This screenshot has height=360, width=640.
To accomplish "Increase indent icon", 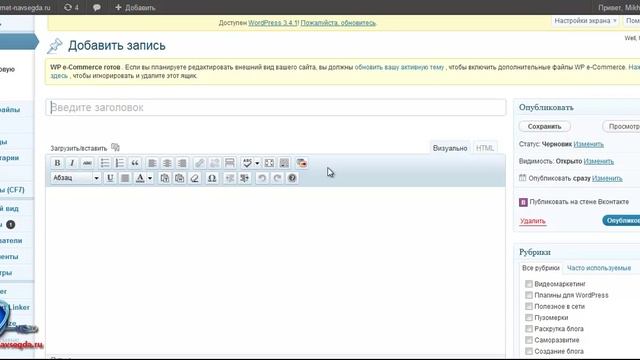I will pyautogui.click(x=244, y=178).
